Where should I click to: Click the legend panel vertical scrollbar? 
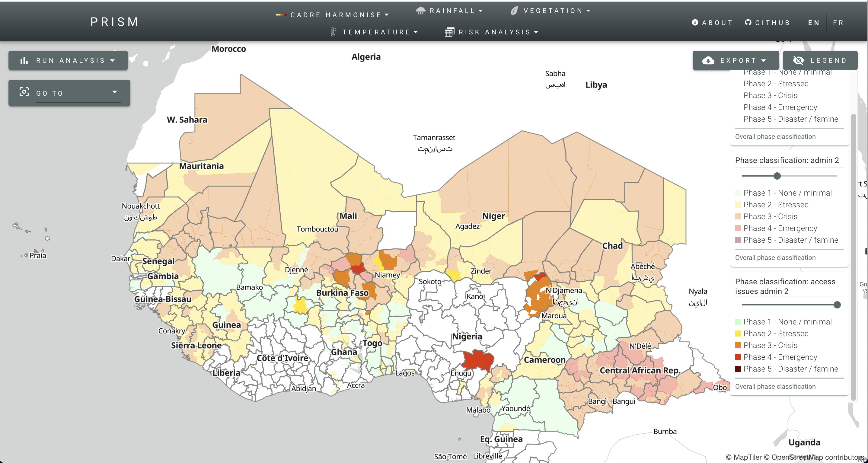(853, 256)
